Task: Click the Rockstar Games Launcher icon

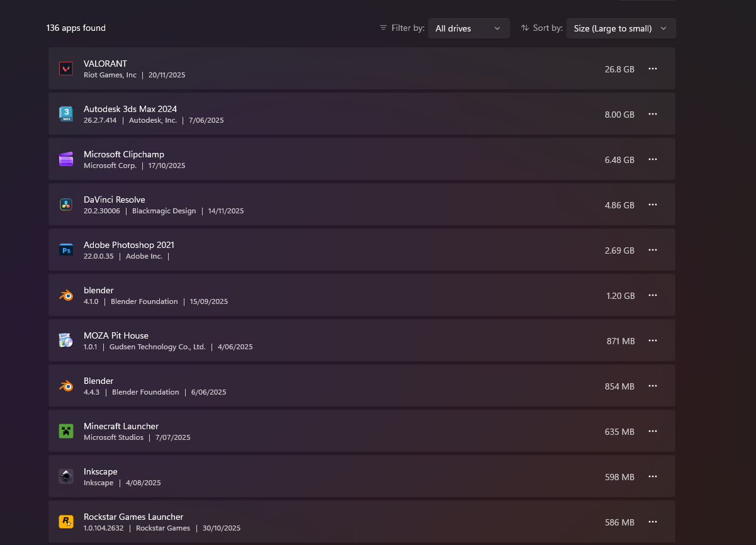Action: coord(66,522)
